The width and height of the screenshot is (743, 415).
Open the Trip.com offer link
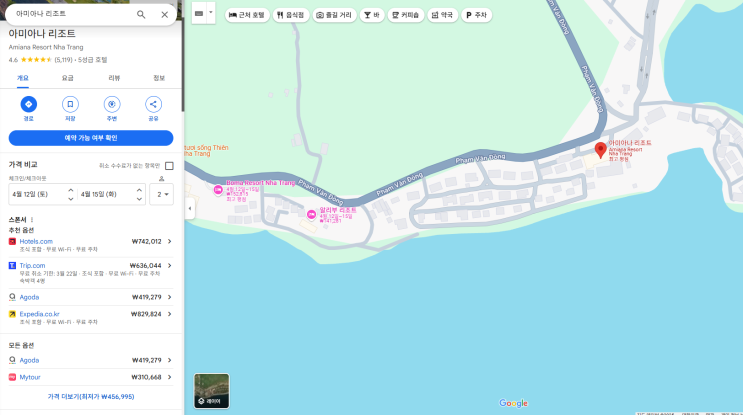click(32, 266)
